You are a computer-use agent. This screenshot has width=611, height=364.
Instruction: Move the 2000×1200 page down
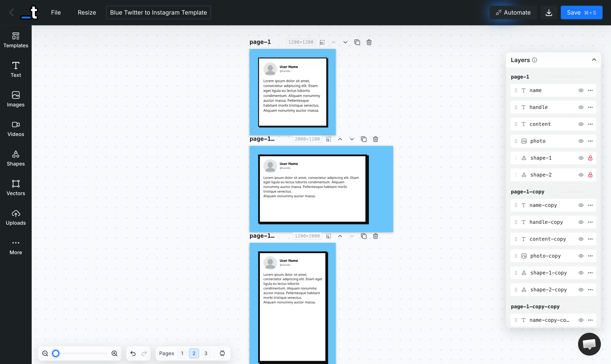coord(352,139)
